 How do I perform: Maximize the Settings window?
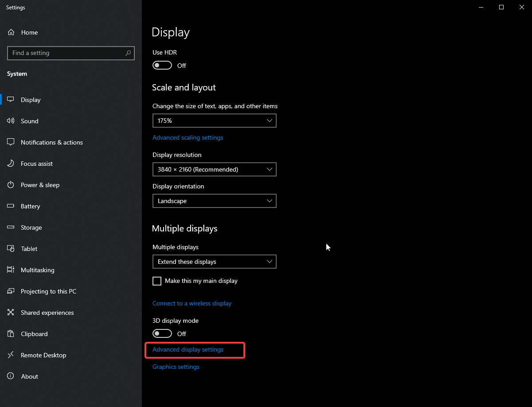501,7
